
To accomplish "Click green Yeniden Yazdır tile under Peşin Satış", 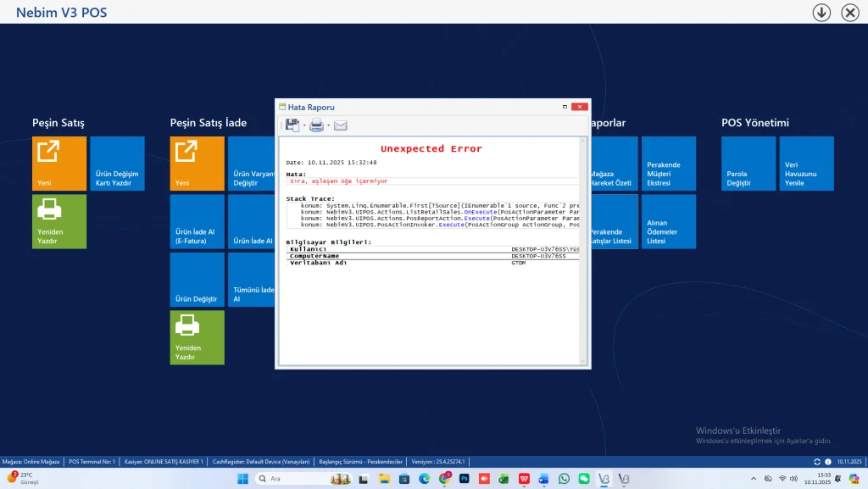I will (x=59, y=221).
